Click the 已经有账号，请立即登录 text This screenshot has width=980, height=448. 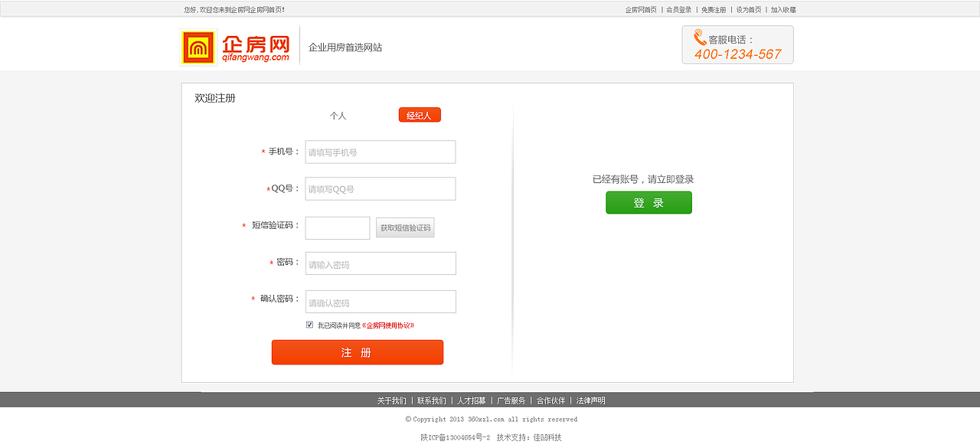click(x=643, y=179)
